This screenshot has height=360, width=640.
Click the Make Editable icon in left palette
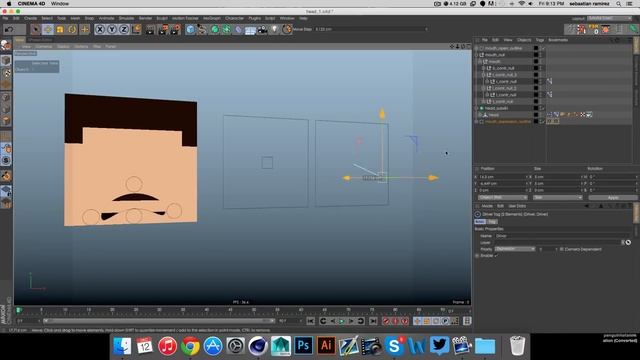6,46
